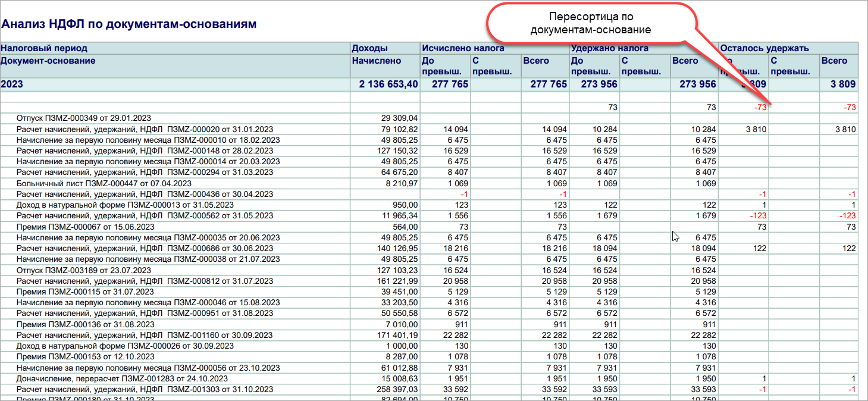Viewport: 868px width, 401px height.
Task: Open Начисление за первую половину месяца ПЗМZ-000046
Action: coord(148,302)
